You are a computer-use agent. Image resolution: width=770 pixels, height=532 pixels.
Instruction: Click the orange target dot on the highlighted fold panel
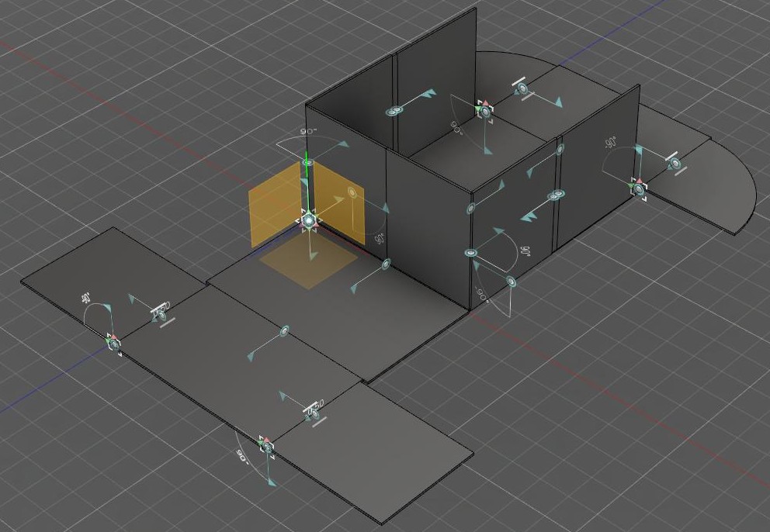[x=352, y=192]
